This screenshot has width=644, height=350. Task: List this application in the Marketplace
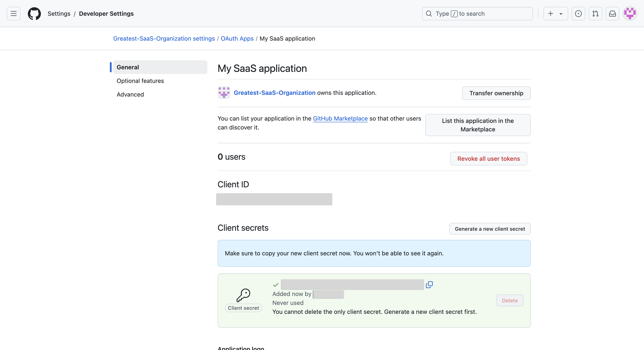point(478,125)
